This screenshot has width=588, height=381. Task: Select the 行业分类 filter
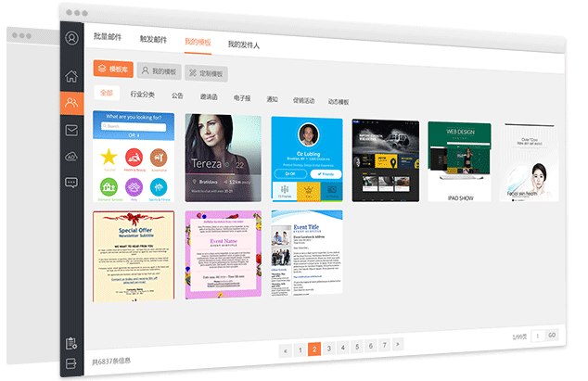point(143,95)
